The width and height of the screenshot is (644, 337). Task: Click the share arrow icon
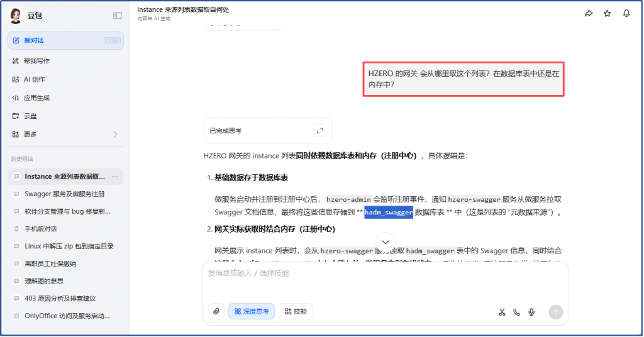589,13
